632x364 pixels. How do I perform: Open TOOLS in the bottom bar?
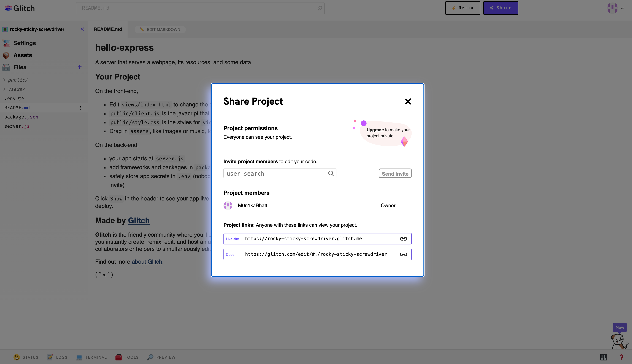coord(127,357)
